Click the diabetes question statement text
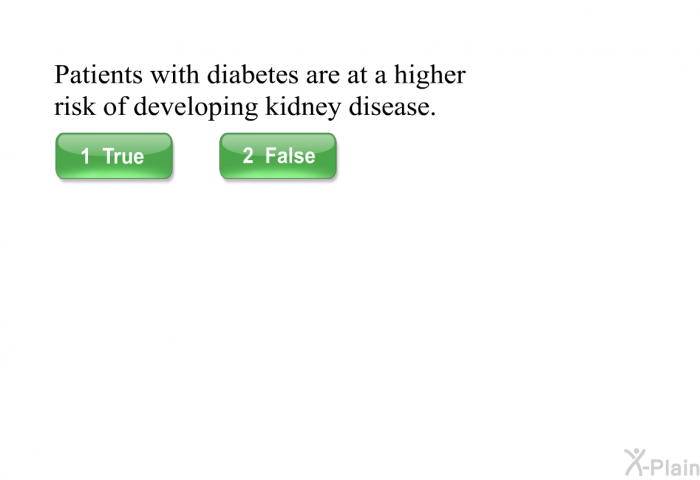The image size is (700, 480). coord(260,91)
